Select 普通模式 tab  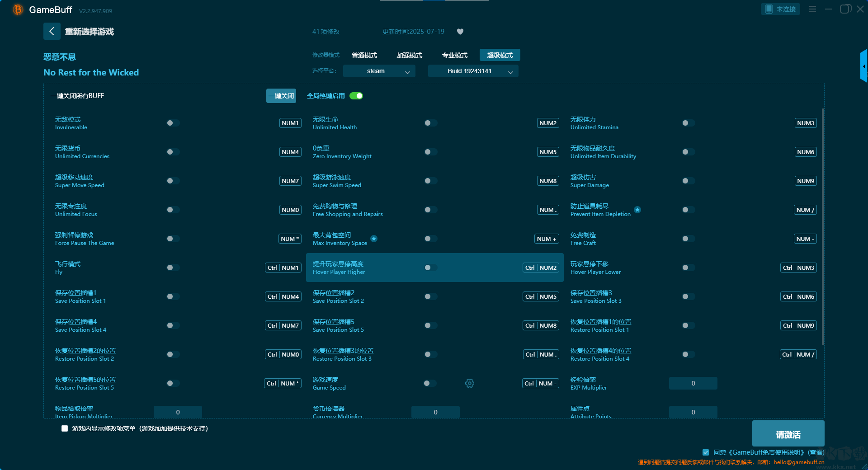pyautogui.click(x=364, y=55)
